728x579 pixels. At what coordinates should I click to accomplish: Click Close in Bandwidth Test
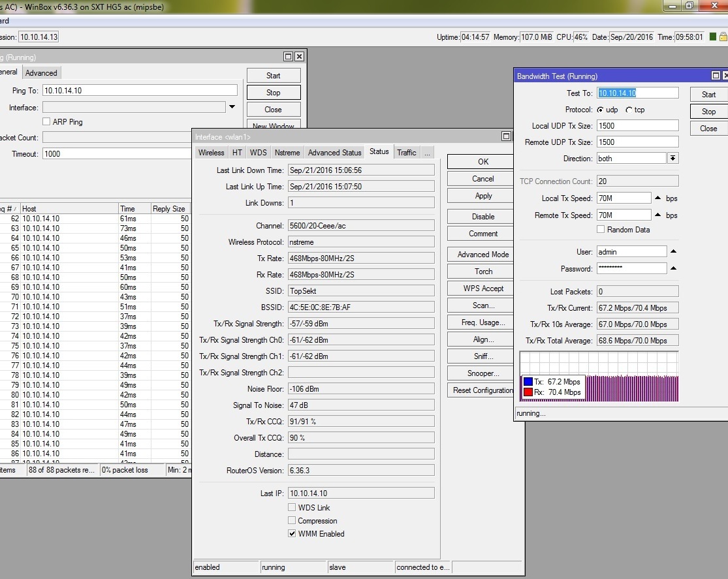tap(708, 129)
